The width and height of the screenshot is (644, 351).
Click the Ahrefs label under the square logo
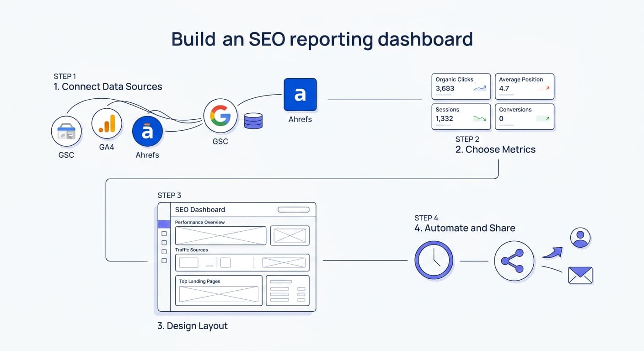point(300,119)
